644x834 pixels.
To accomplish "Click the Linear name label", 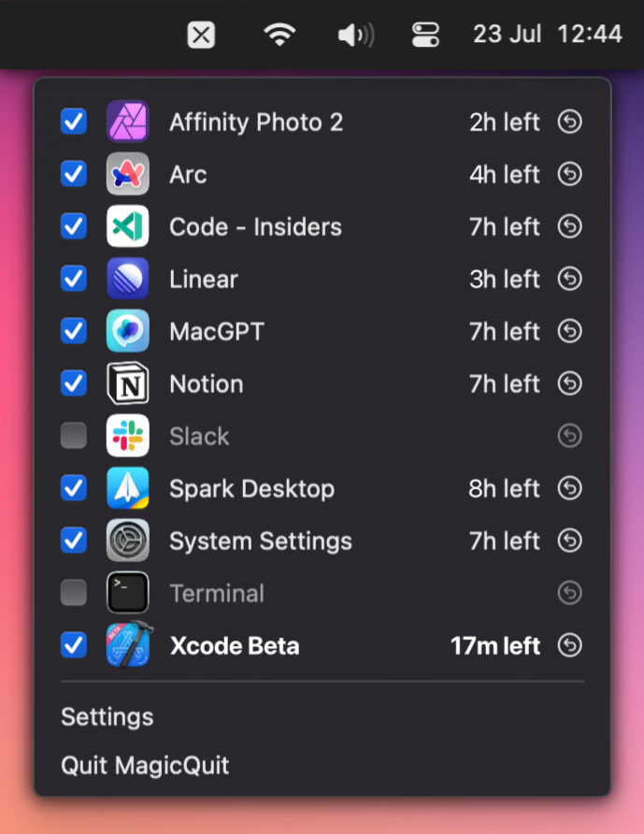I will (x=204, y=280).
